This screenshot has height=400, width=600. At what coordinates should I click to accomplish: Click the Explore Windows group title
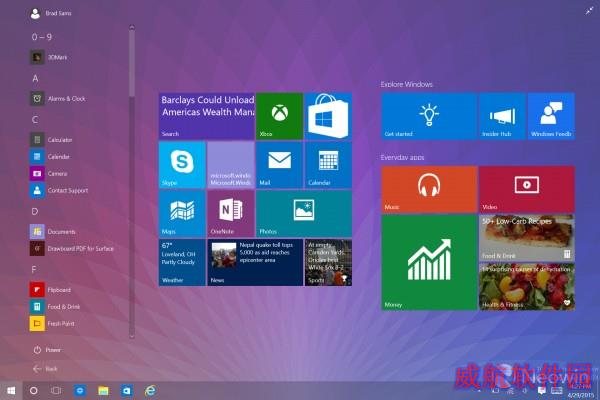(406, 84)
